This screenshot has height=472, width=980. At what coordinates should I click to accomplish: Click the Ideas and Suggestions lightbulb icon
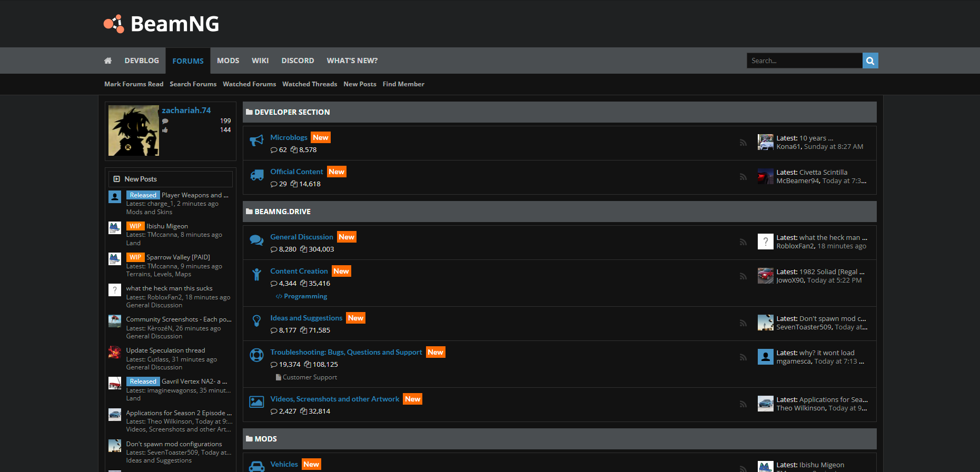(x=256, y=321)
